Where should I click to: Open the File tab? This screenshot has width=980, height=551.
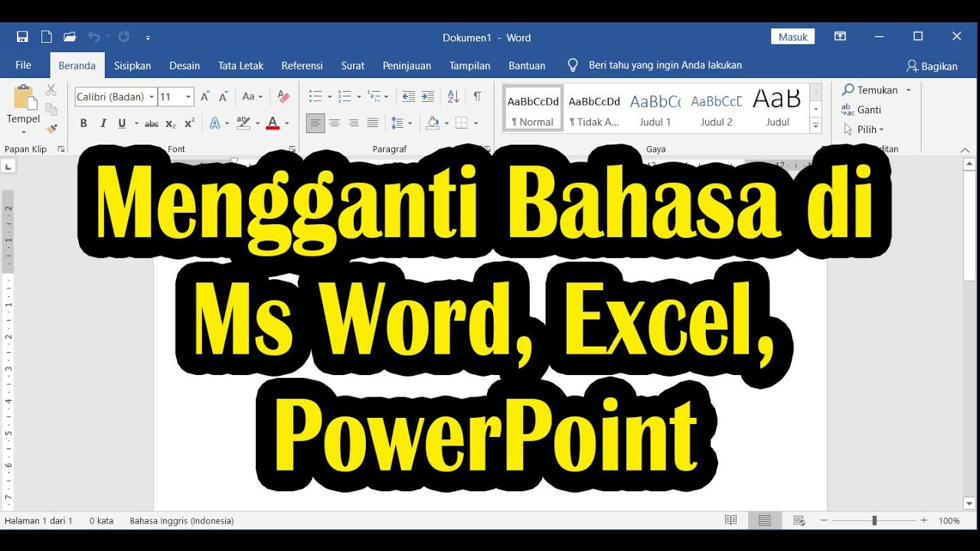pyautogui.click(x=24, y=65)
